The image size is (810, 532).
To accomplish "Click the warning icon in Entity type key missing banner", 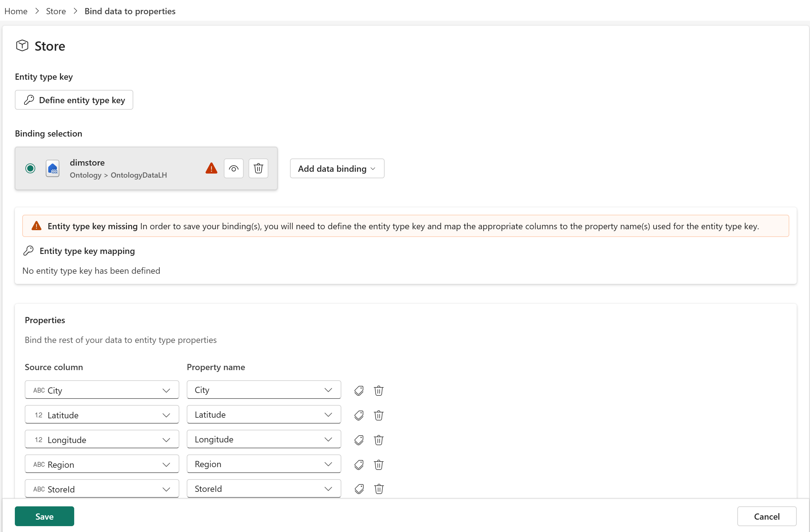I will click(x=36, y=226).
